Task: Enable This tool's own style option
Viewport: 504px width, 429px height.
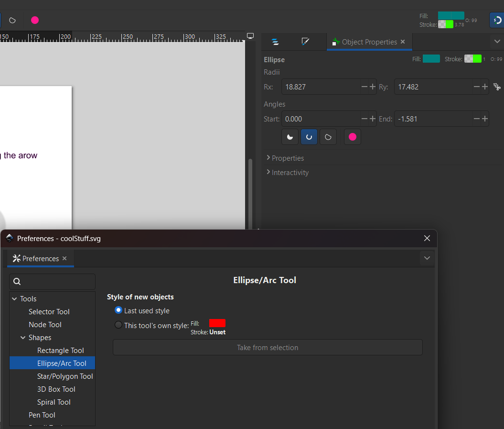Action: (118, 325)
